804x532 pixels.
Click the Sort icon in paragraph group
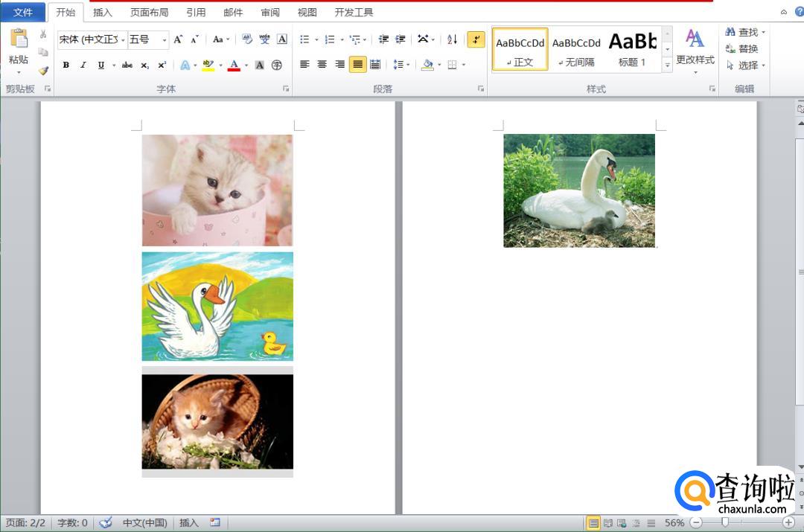[452, 39]
